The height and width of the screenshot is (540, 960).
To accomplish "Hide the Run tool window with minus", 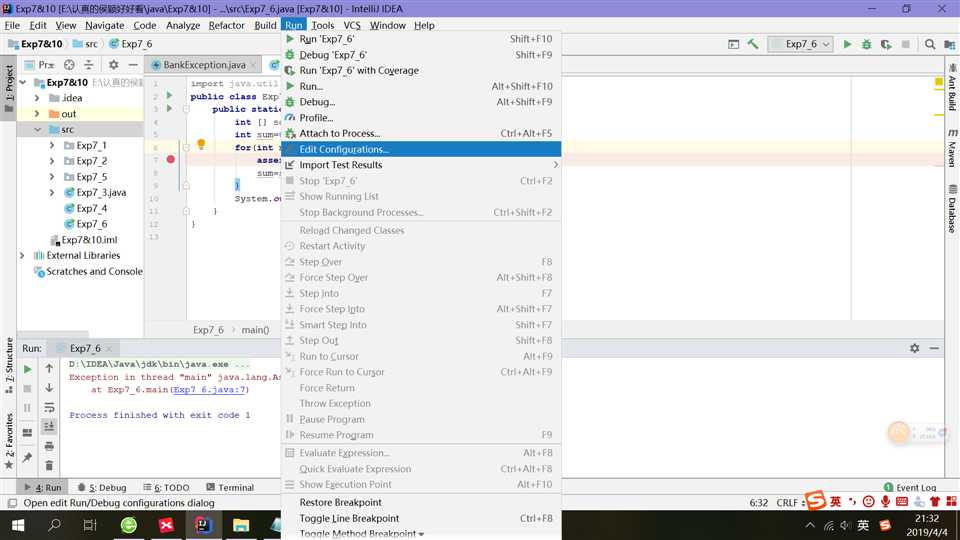I will pos(934,348).
